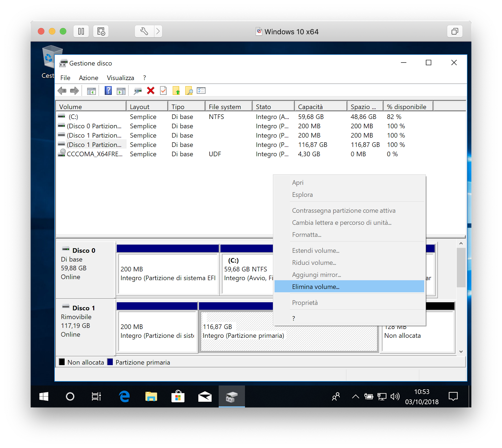Choose Riduci volume... in context menu
502x448 pixels.
click(349, 262)
